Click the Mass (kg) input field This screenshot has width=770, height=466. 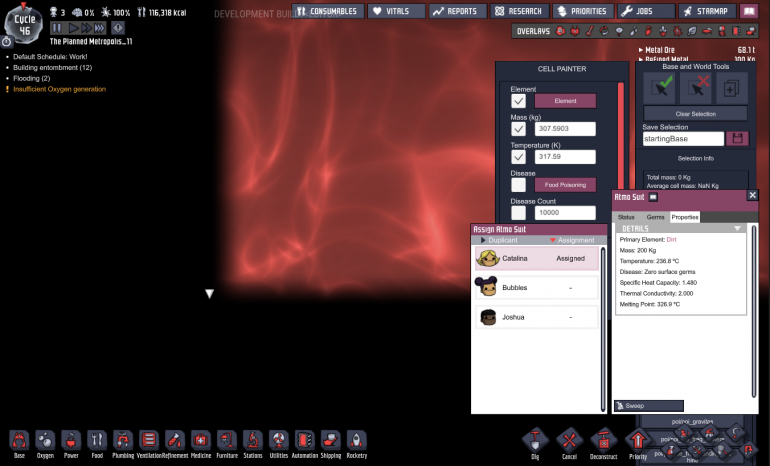click(565, 129)
